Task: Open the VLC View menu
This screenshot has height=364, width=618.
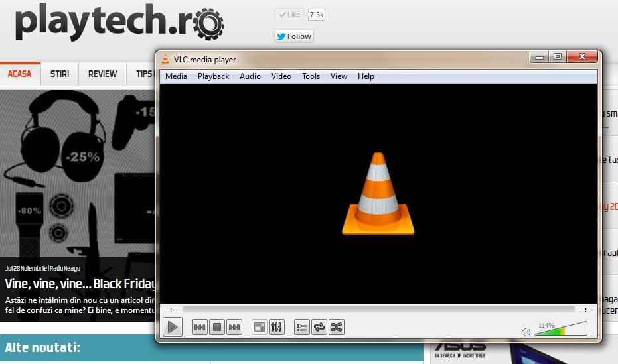Action: click(x=339, y=76)
